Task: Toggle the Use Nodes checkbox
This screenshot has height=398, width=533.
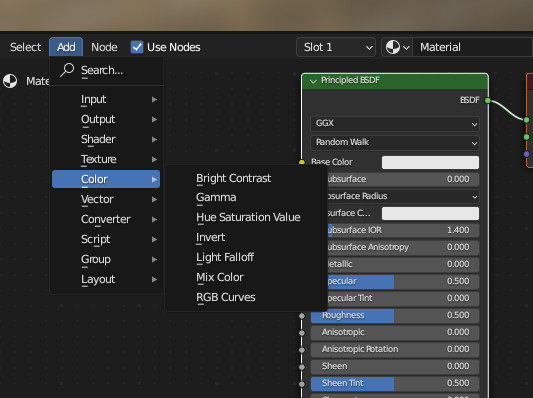Action: click(137, 47)
